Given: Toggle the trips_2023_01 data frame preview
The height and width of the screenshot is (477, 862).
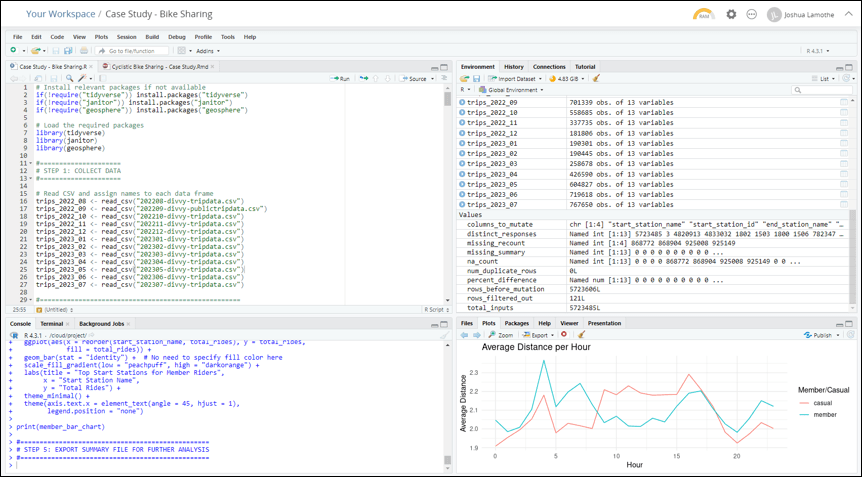Looking at the screenshot, I should click(x=462, y=143).
